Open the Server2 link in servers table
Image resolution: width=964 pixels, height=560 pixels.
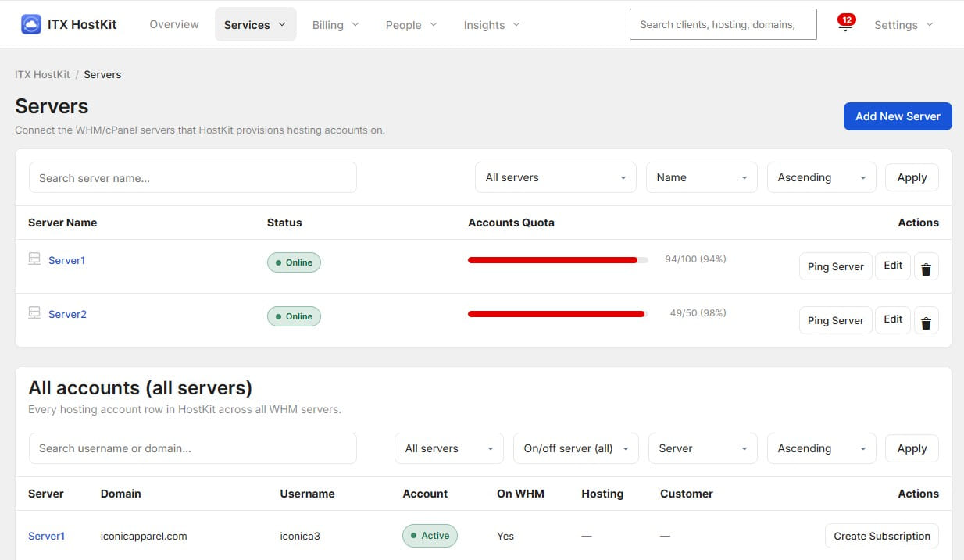(67, 314)
